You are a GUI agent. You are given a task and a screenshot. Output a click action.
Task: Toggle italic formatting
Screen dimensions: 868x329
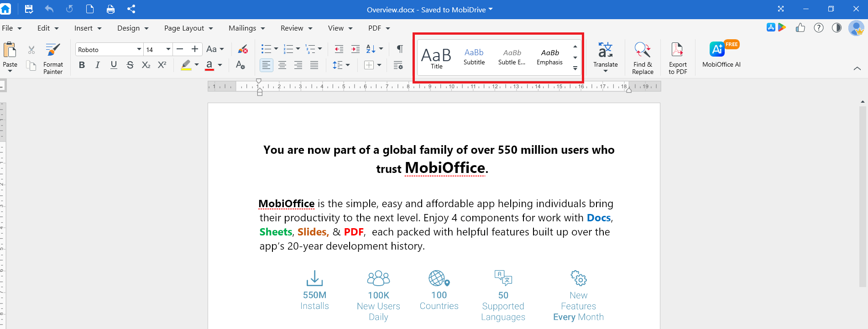(98, 65)
